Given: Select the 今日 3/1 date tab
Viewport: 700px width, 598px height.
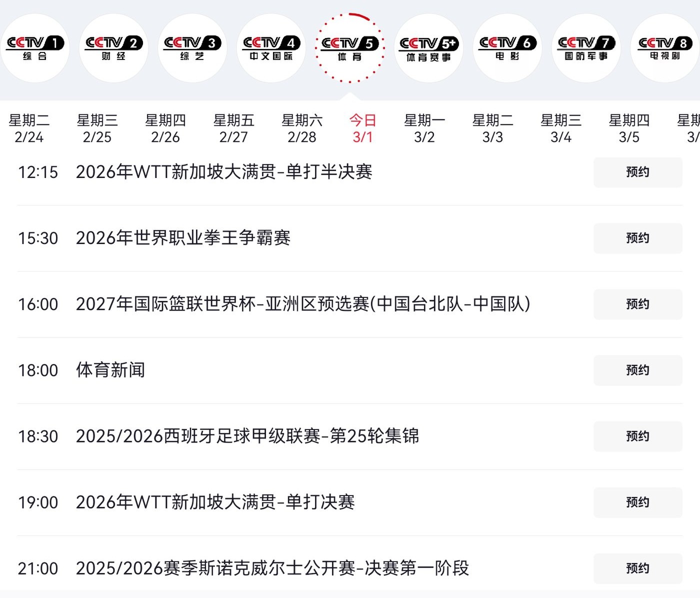Looking at the screenshot, I should pyautogui.click(x=362, y=128).
